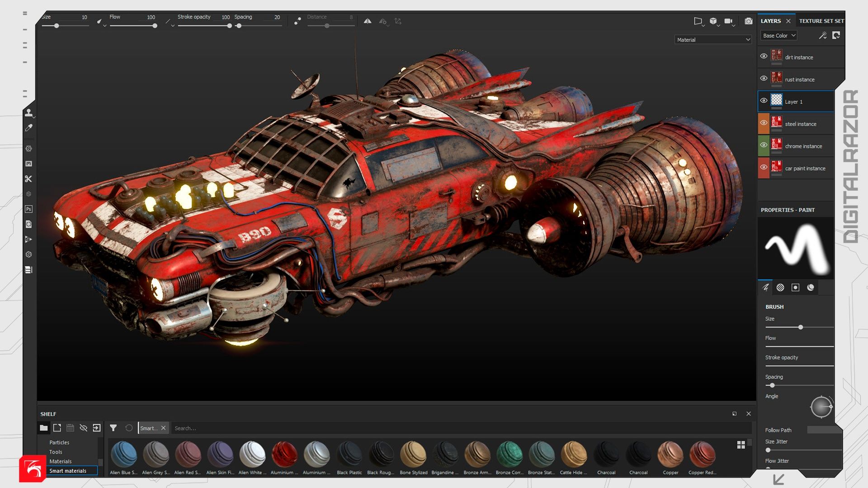Switch to the Texture Set Settings tab
Image resolution: width=868 pixels, height=488 pixels.
pyautogui.click(x=821, y=21)
